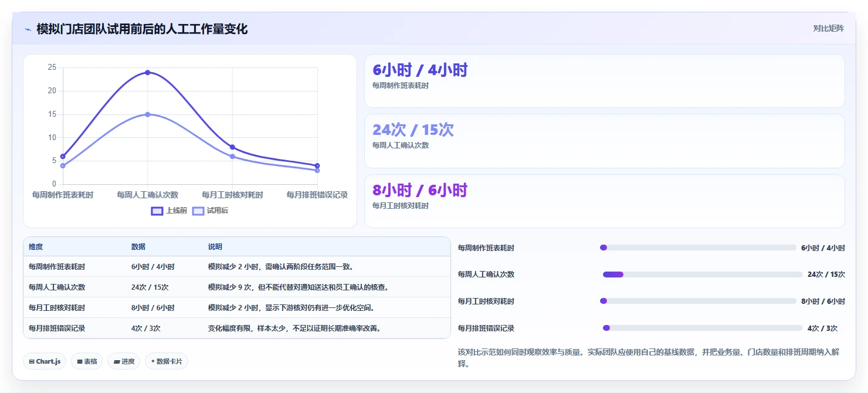Click the chart icon beside the title
Image resolution: width=868 pixels, height=393 pixels.
[x=28, y=29]
